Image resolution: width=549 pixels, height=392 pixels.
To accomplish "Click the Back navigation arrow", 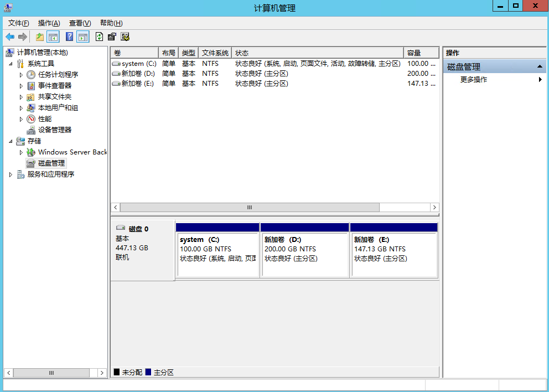I will [9, 37].
